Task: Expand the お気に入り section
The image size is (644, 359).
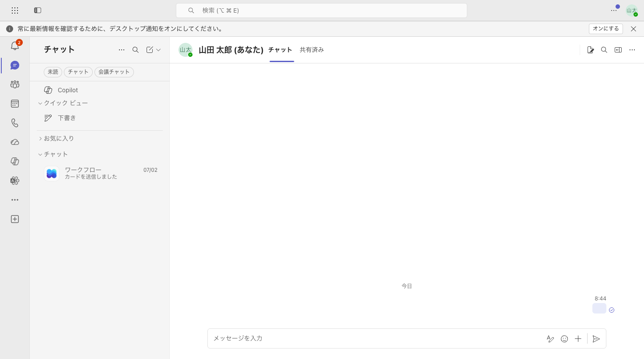Action: [x=57, y=139]
